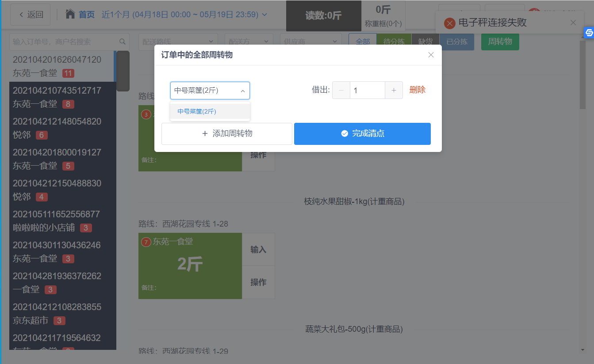Click 完成清点 button
This screenshot has height=364, width=594.
tap(362, 133)
